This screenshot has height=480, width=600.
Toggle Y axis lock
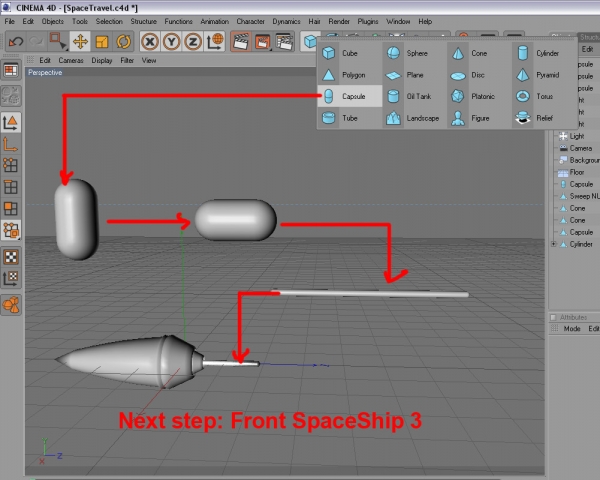[171, 41]
